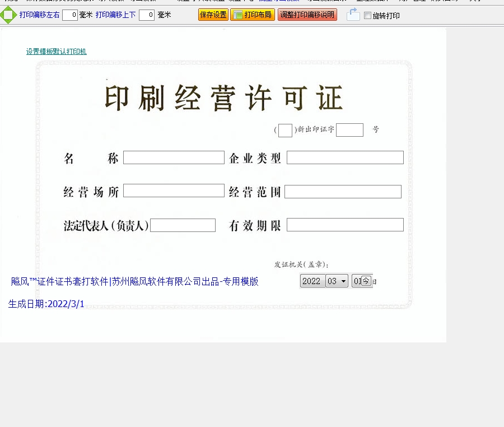Click the rotate arrow icon
Screen dimensions: 504x427
[353, 15]
